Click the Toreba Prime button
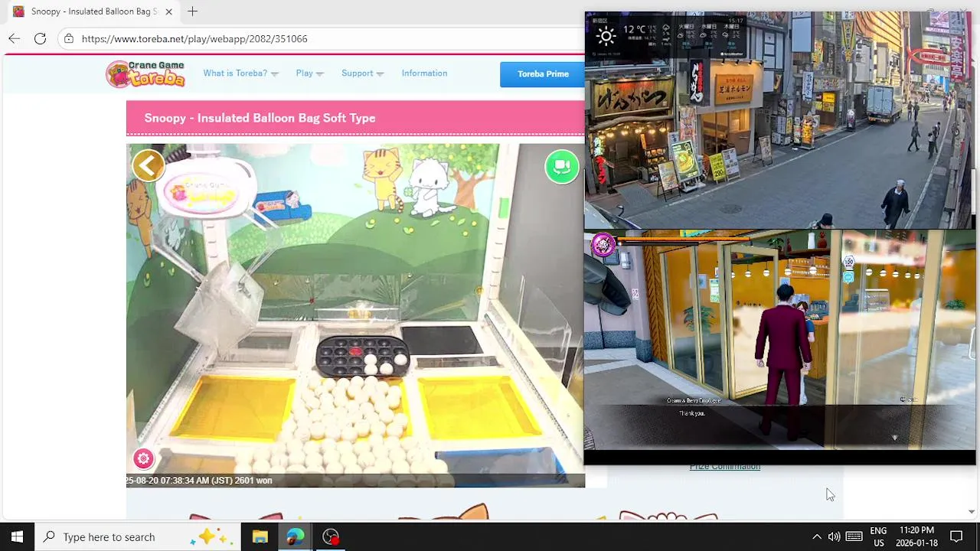Image resolution: width=980 pixels, height=551 pixels. [x=543, y=74]
